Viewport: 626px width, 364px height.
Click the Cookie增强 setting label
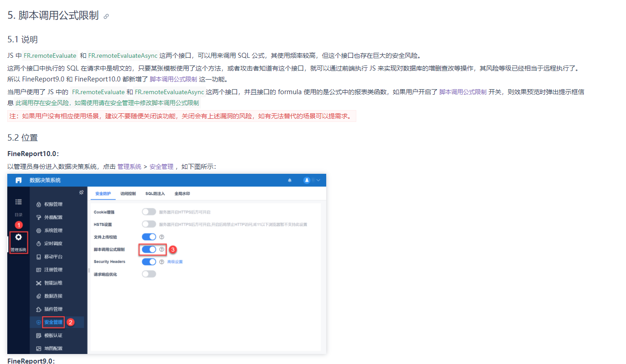point(104,212)
